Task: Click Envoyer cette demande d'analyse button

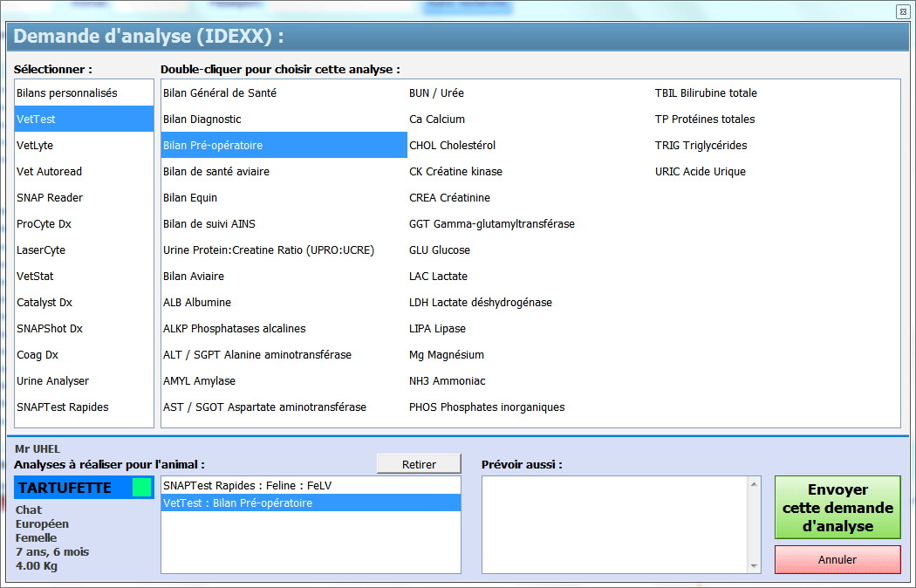Action: 837,508
